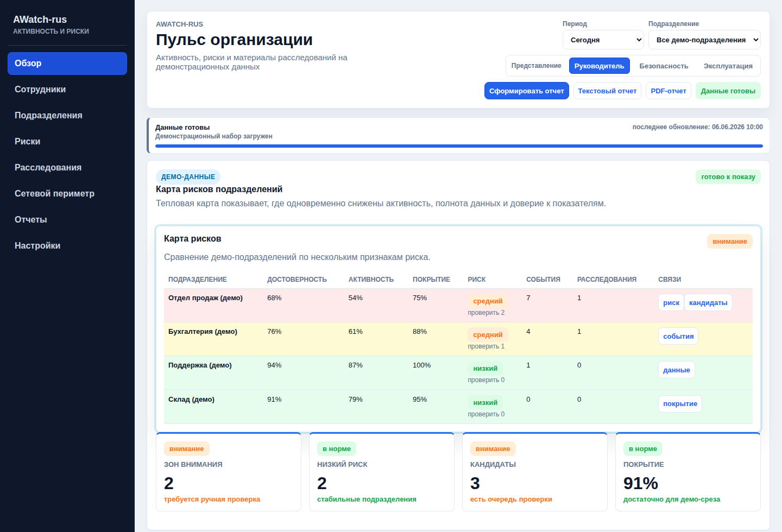Screen dimensions: 782x532
Task: Open the данные link for Поддержка
Action: pyautogui.click(x=677, y=370)
